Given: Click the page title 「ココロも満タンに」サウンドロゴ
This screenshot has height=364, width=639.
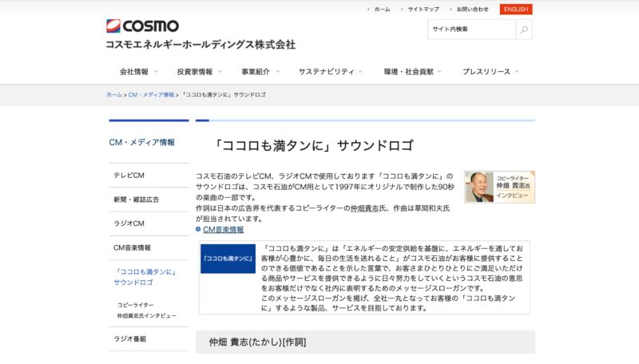Looking at the screenshot, I should pos(313,145).
